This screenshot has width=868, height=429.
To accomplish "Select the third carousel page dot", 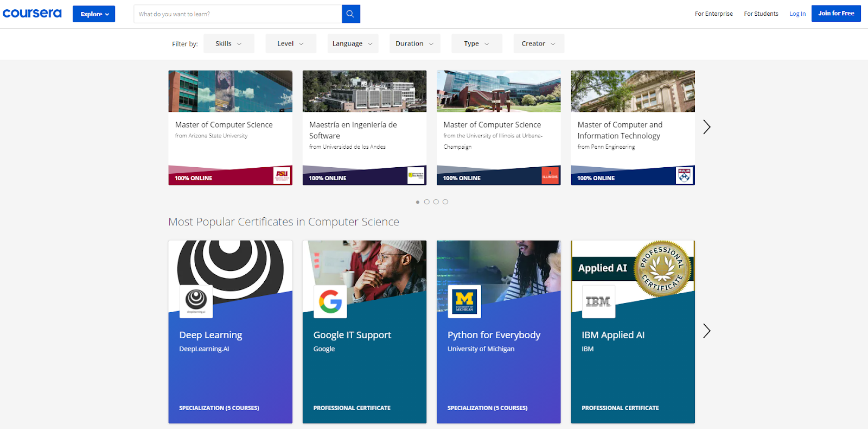I will [436, 202].
